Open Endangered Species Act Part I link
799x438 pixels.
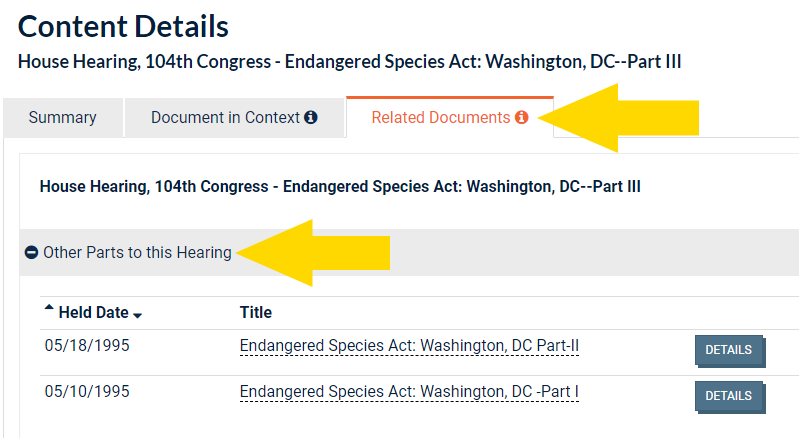(x=409, y=391)
